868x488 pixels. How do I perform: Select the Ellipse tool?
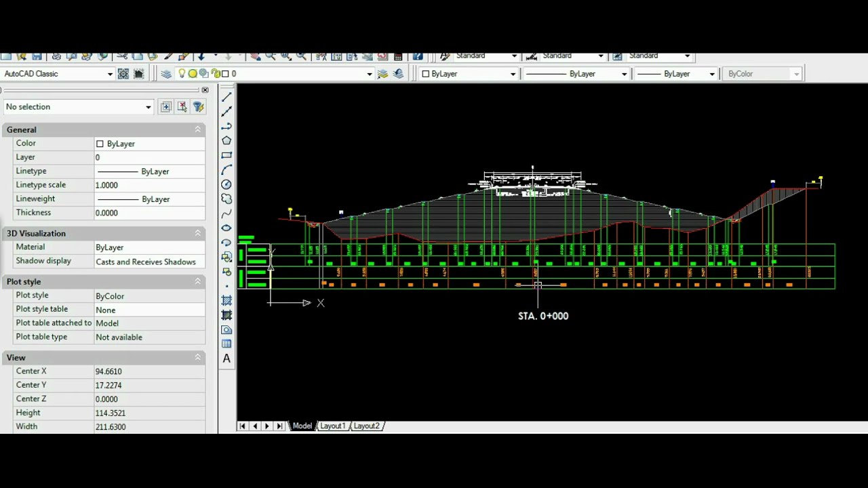pos(226,228)
